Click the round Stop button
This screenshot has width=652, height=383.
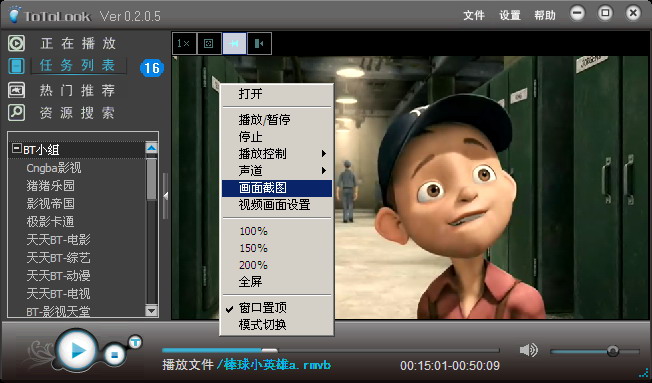click(115, 355)
